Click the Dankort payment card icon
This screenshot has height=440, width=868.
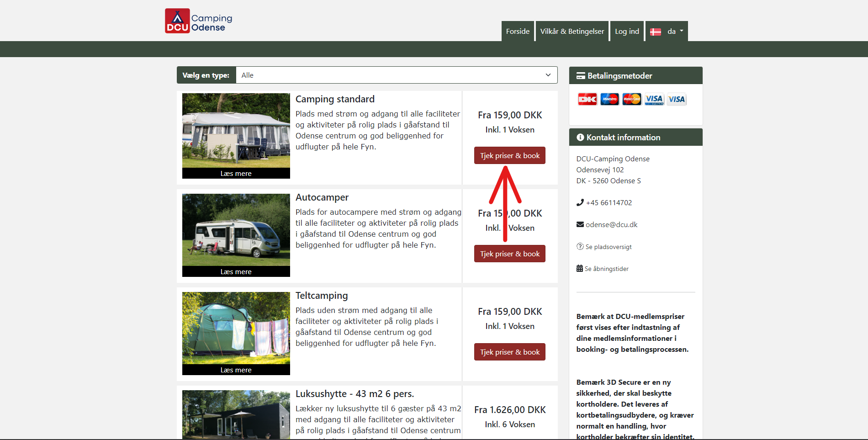pyautogui.click(x=587, y=99)
